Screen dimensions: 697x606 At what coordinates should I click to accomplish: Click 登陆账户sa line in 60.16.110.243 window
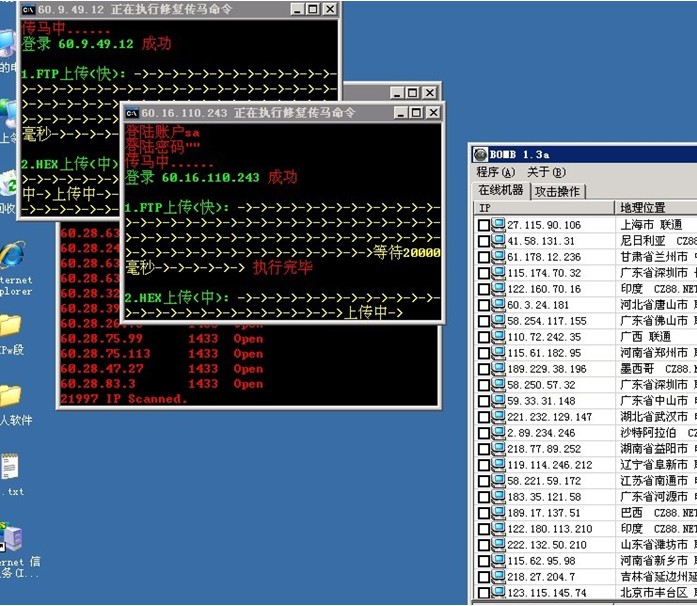point(163,132)
